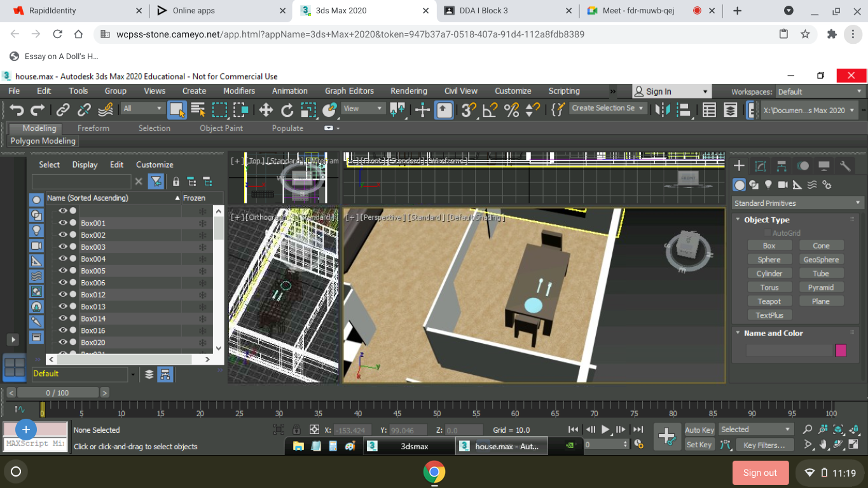The width and height of the screenshot is (868, 488).
Task: Select the Rotate tool
Action: pos(286,110)
